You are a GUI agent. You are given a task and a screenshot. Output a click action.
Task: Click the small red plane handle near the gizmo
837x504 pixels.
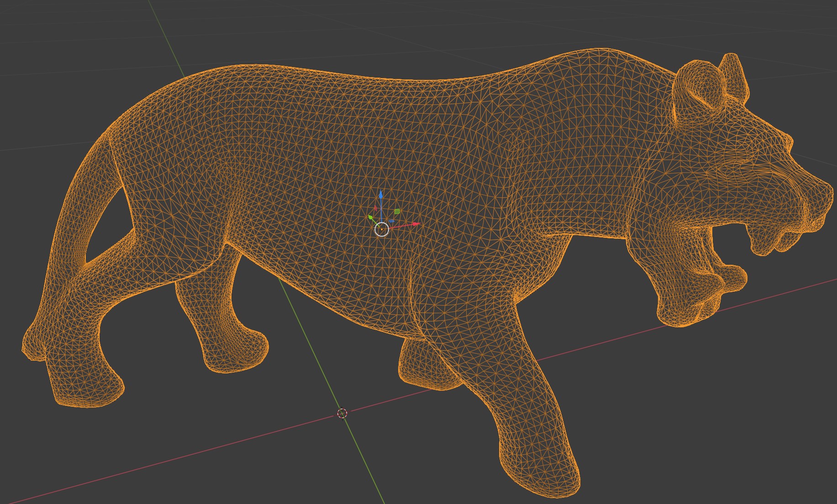[x=376, y=208]
